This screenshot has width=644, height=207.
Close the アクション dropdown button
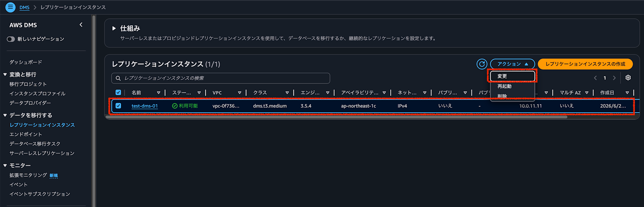[512, 64]
